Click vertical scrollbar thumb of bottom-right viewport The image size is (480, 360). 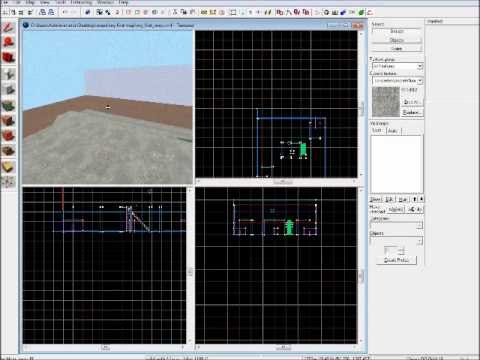coord(361,275)
